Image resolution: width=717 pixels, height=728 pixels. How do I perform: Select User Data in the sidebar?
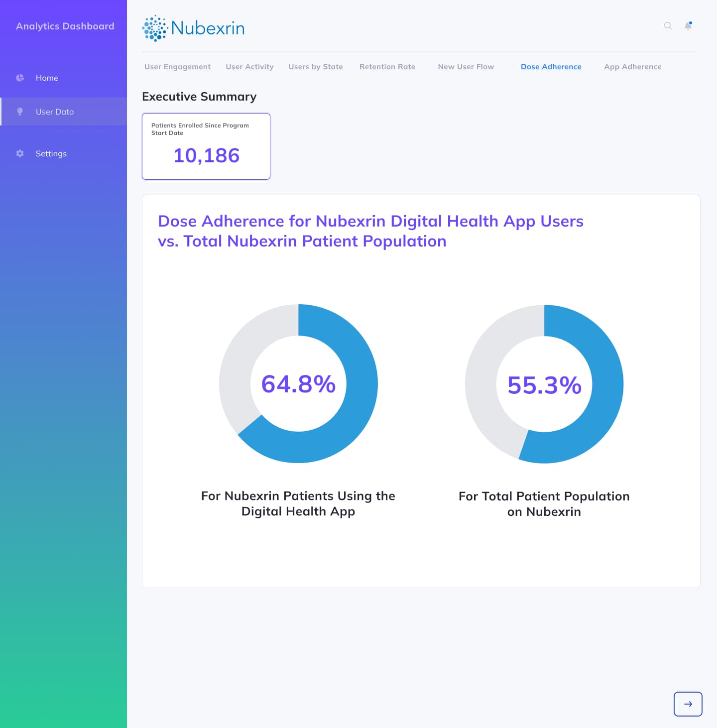click(x=55, y=112)
